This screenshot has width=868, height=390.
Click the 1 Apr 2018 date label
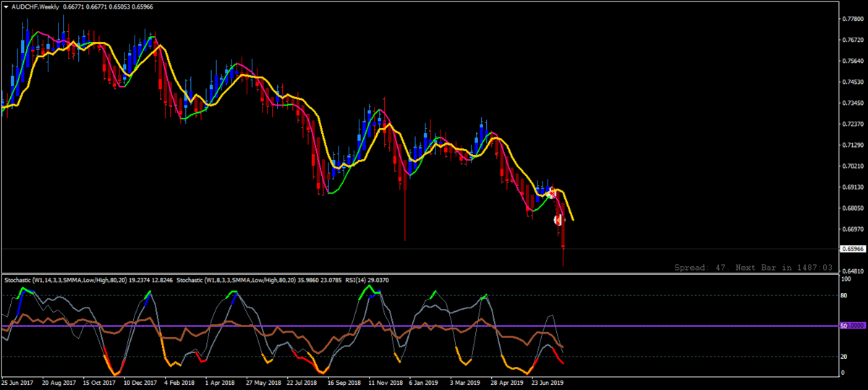point(220,382)
